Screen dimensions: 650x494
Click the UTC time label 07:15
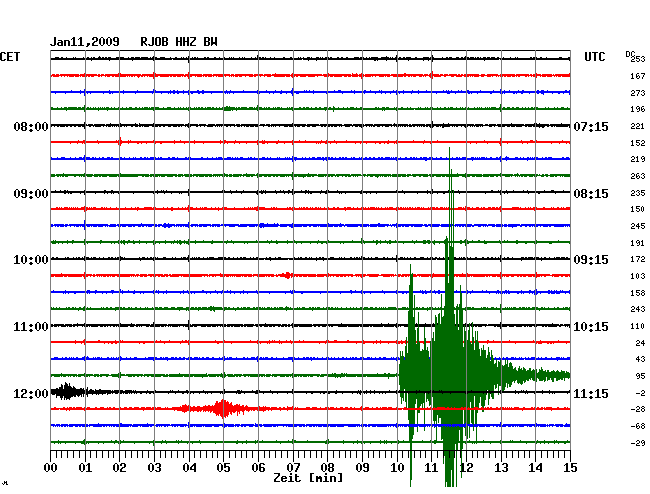(591, 126)
